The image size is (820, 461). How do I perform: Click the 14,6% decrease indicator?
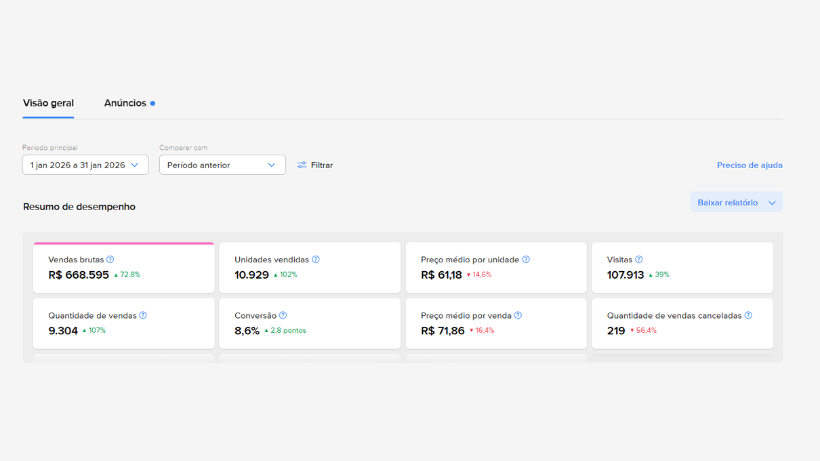[479, 274]
